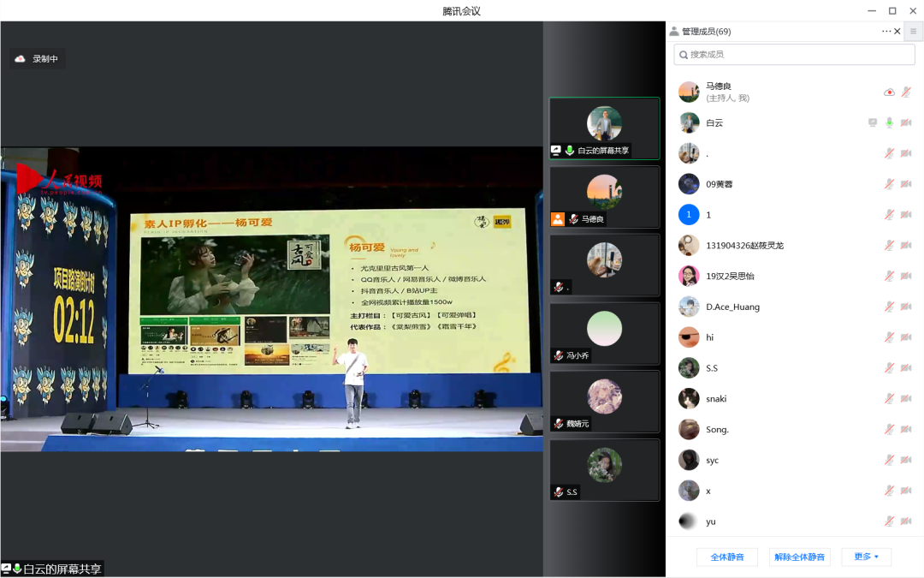Toggle 马德良's muted microphone in member list
This screenshot has height=578, width=924.
tap(906, 92)
